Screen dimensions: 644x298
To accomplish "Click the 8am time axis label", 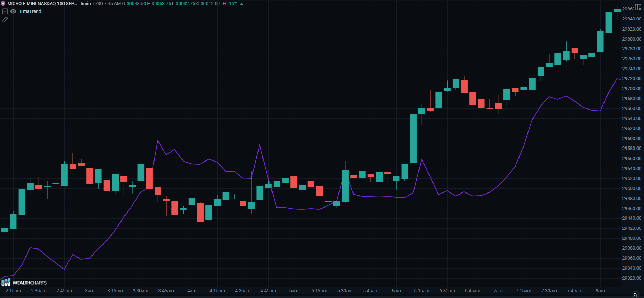I will [x=600, y=291].
